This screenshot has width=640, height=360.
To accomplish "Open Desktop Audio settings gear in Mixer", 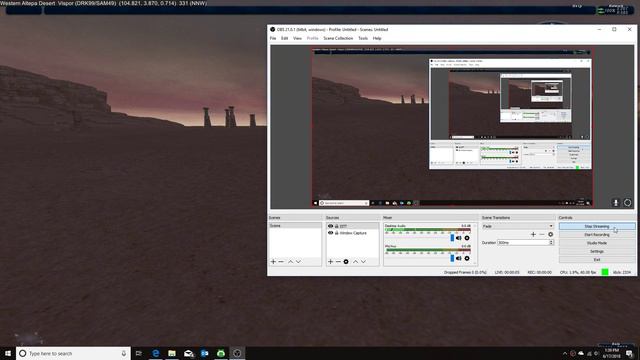I will (467, 238).
